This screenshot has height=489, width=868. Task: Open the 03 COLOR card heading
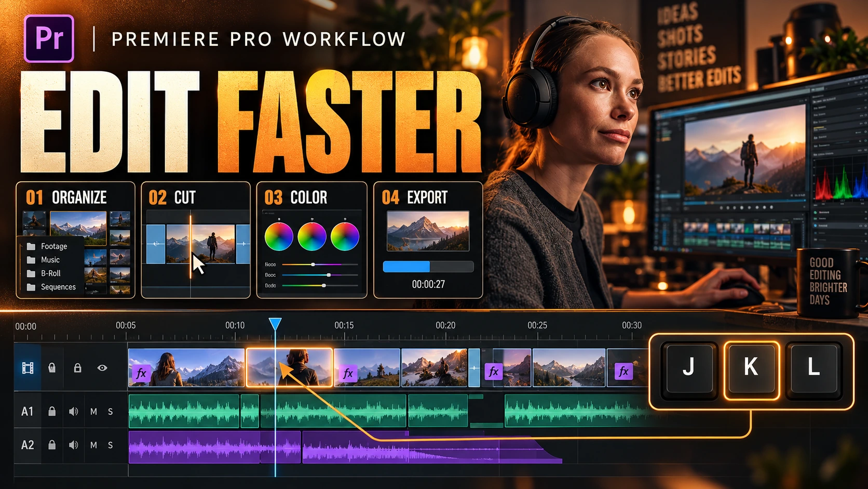296,197
